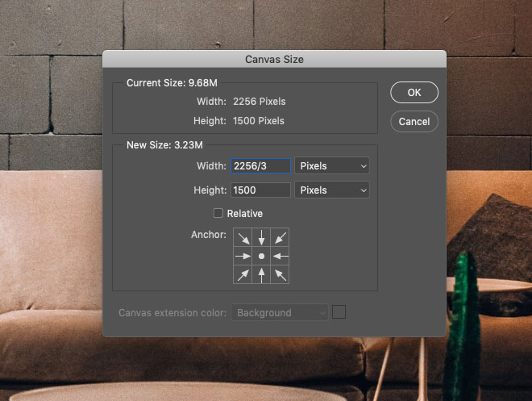Viewport: 532px width, 401px height.
Task: Set anchor to the top-left grid cell
Action: tap(243, 237)
